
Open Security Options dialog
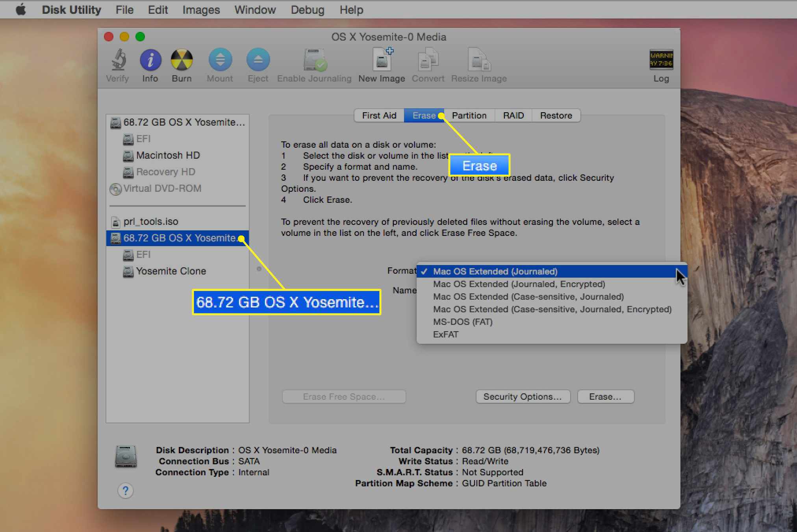click(x=523, y=397)
